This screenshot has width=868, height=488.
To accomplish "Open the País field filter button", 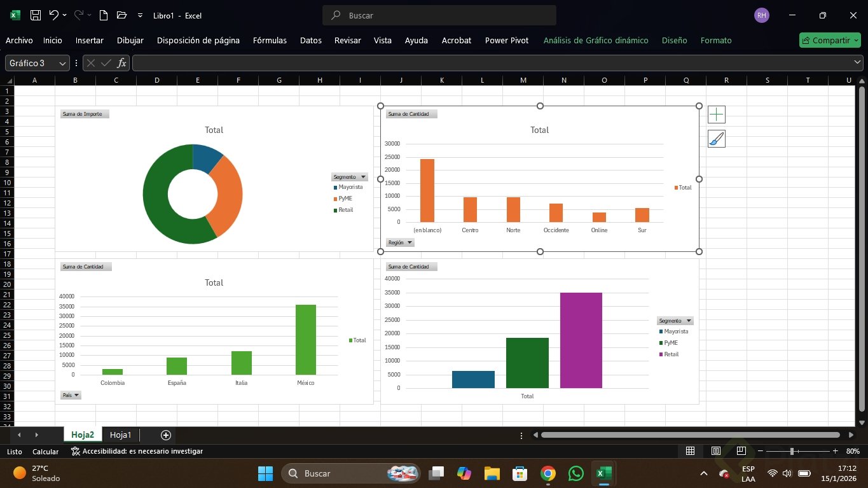I will tap(71, 395).
